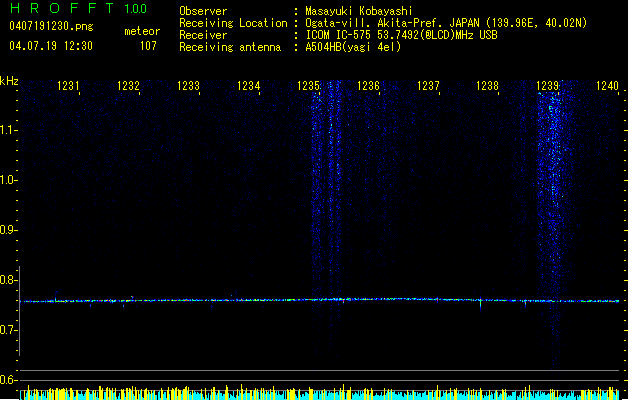
Task: Click the 1240 time marker
Action: click(607, 85)
